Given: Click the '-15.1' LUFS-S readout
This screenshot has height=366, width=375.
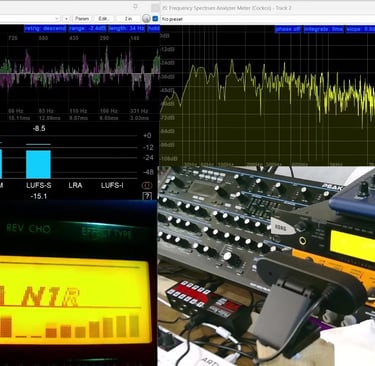Looking at the screenshot, I should point(39,196).
